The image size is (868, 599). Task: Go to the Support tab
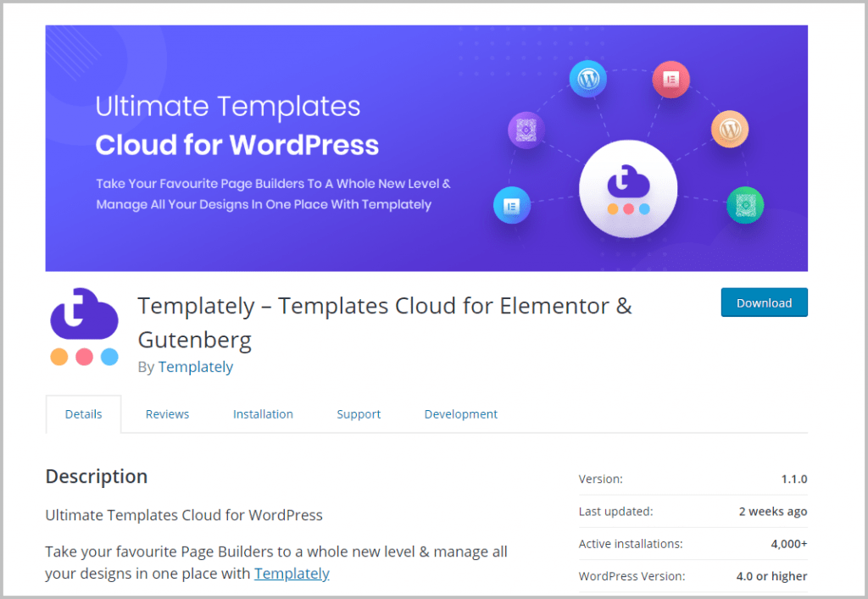[x=359, y=414]
